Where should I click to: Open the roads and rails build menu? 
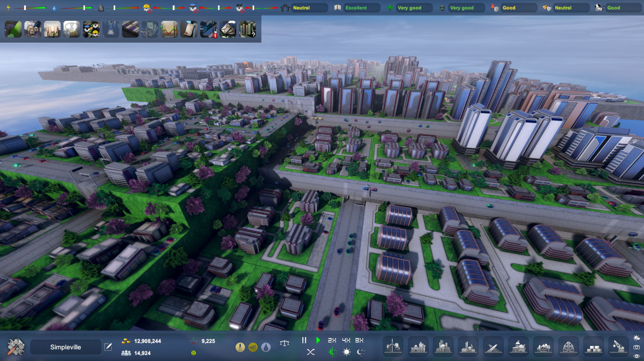coord(493,346)
